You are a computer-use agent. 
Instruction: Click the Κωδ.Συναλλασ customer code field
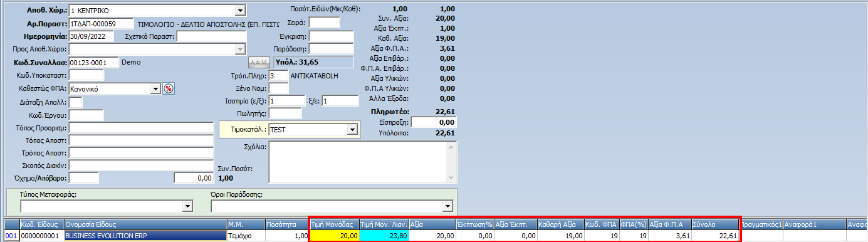(x=93, y=63)
